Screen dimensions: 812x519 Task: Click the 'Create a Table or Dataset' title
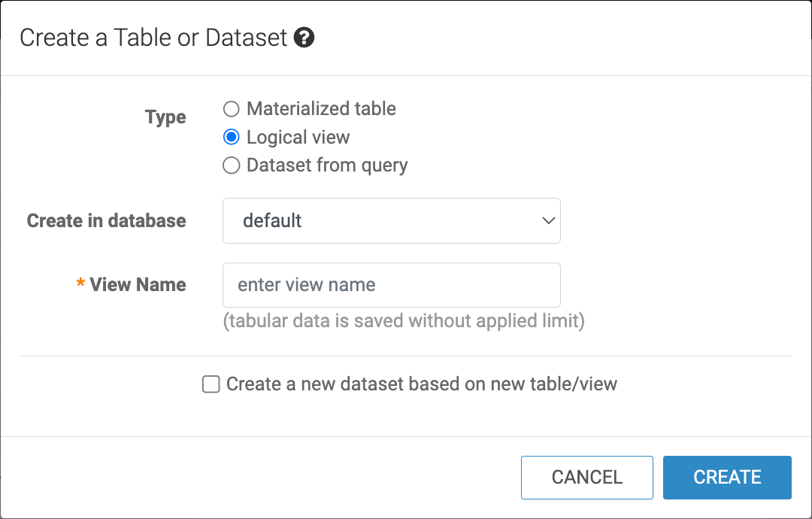153,38
